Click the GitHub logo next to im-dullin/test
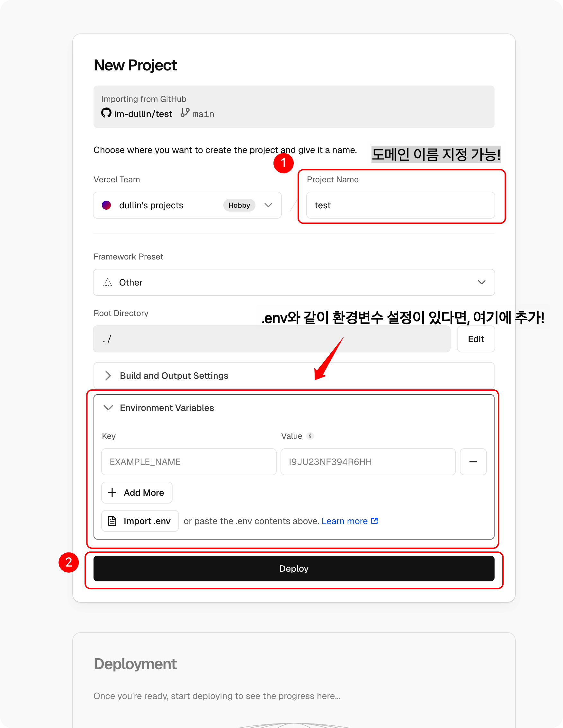This screenshot has width=563, height=728. tap(106, 113)
